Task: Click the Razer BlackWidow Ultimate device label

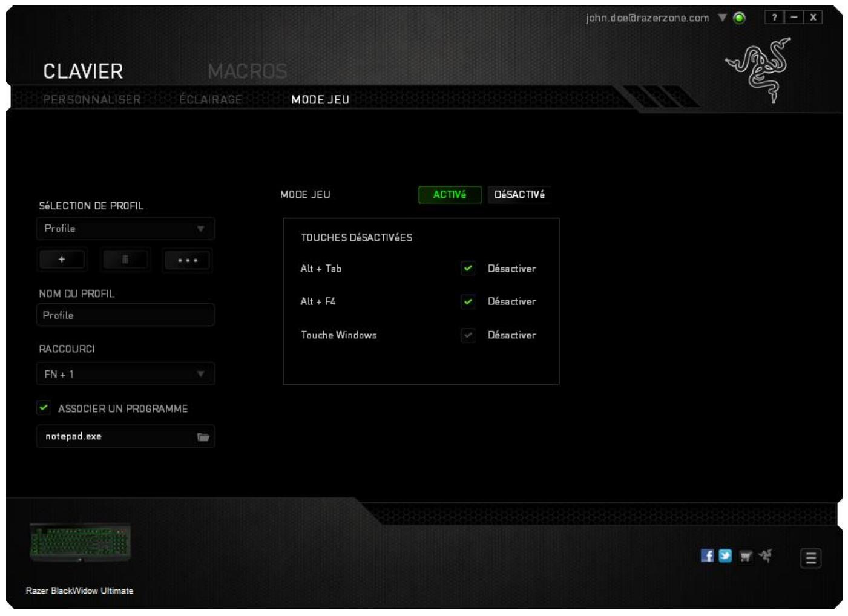Action: point(79,591)
